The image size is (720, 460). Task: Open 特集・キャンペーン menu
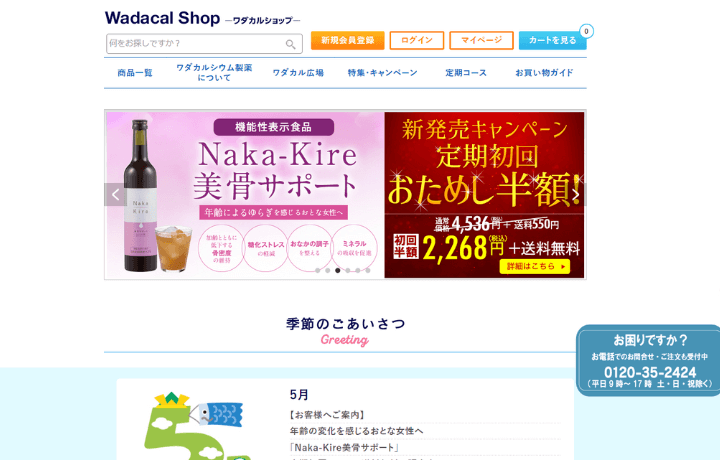(x=382, y=73)
